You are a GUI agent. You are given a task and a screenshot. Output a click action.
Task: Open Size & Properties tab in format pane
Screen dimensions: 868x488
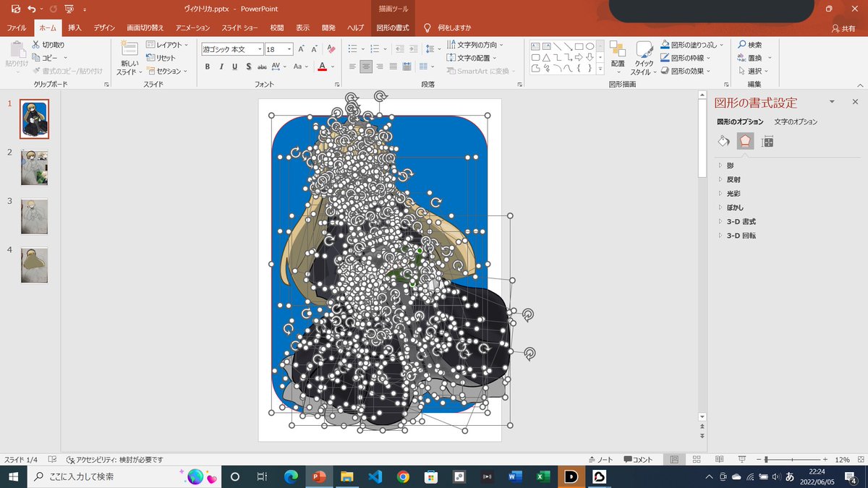pyautogui.click(x=767, y=142)
